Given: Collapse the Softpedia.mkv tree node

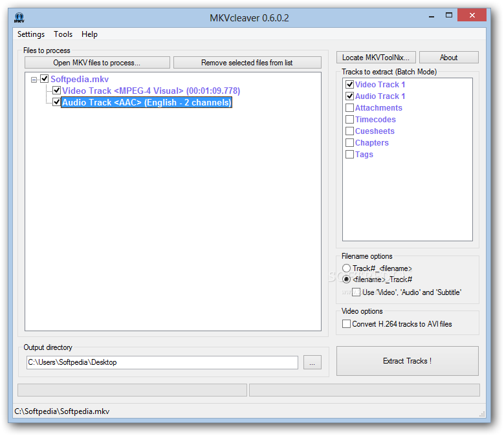Looking at the screenshot, I should (34, 80).
